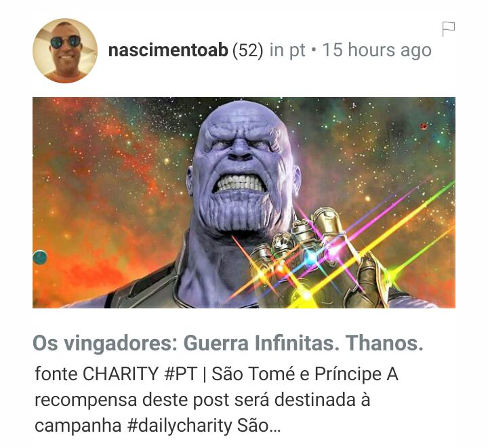This screenshot has width=488, height=448.
Task: Click the word CHARITY in the excerpt
Action: point(121,373)
